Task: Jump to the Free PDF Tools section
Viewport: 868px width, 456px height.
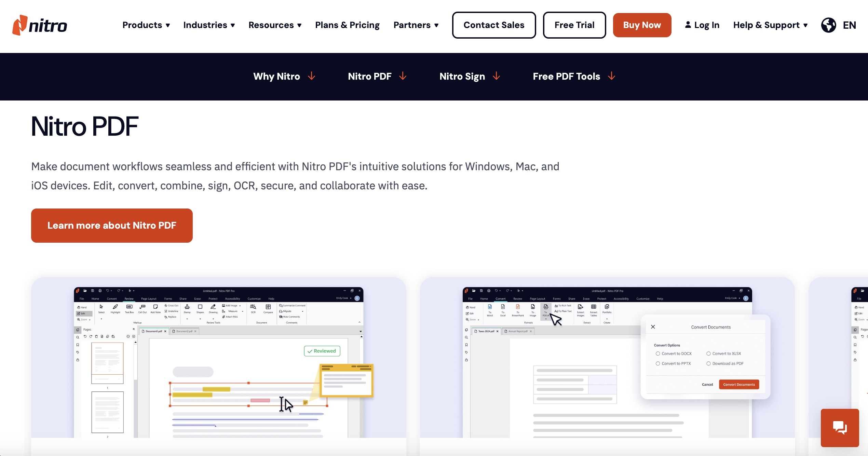Action: (574, 76)
